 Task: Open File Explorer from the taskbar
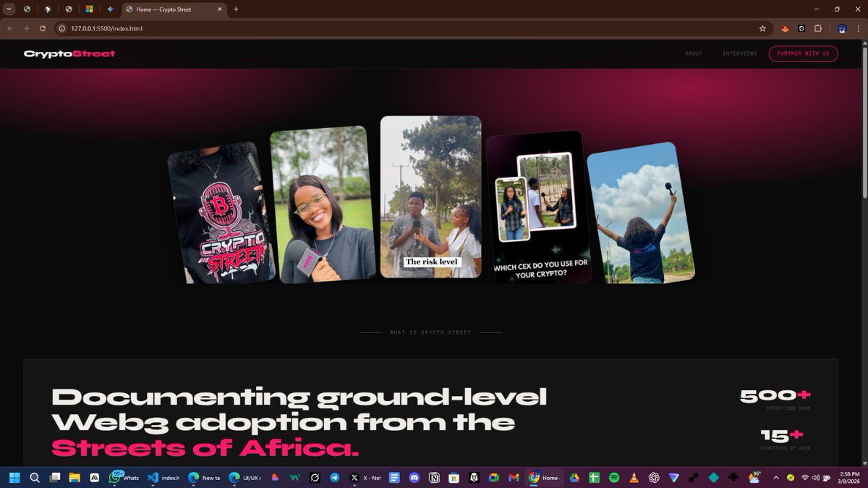click(x=74, y=478)
